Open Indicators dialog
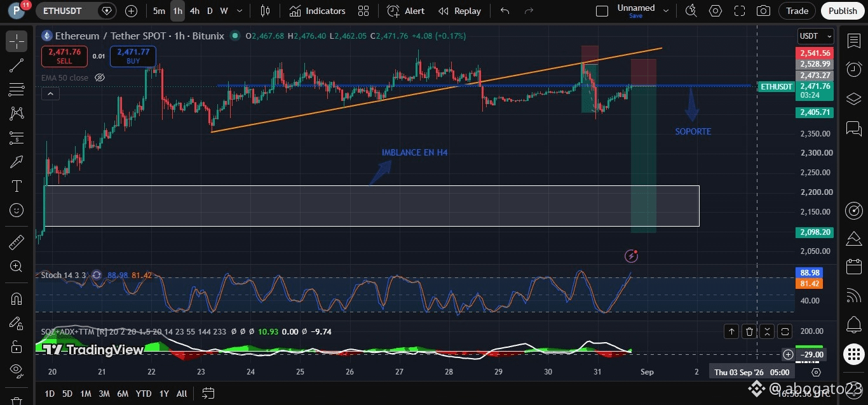 (317, 11)
